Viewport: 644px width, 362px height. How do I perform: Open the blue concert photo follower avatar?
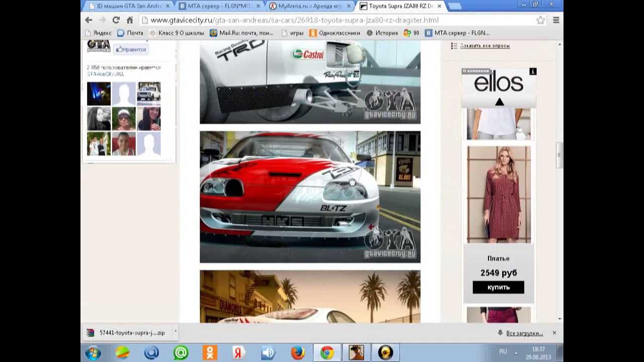(x=99, y=94)
